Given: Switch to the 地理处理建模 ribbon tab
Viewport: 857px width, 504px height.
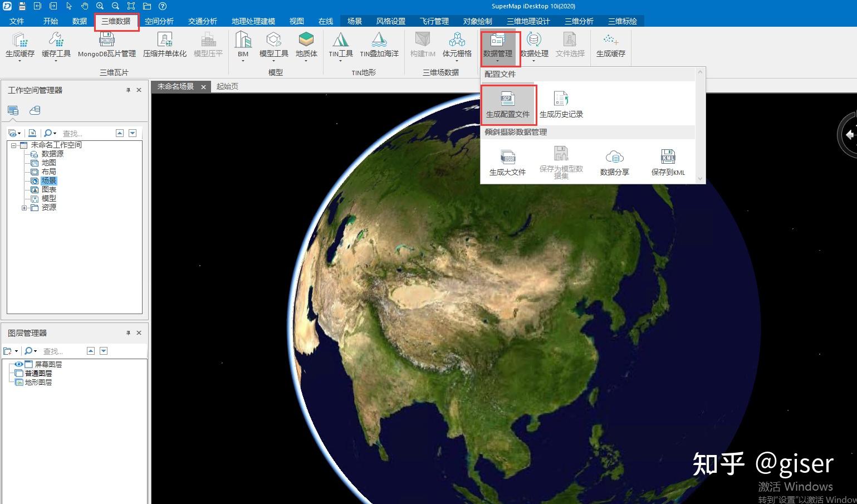Looking at the screenshot, I should tap(253, 21).
